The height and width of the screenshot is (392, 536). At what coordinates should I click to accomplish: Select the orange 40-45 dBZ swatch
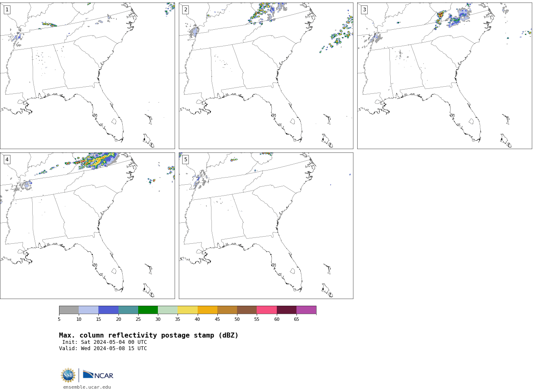207,310
